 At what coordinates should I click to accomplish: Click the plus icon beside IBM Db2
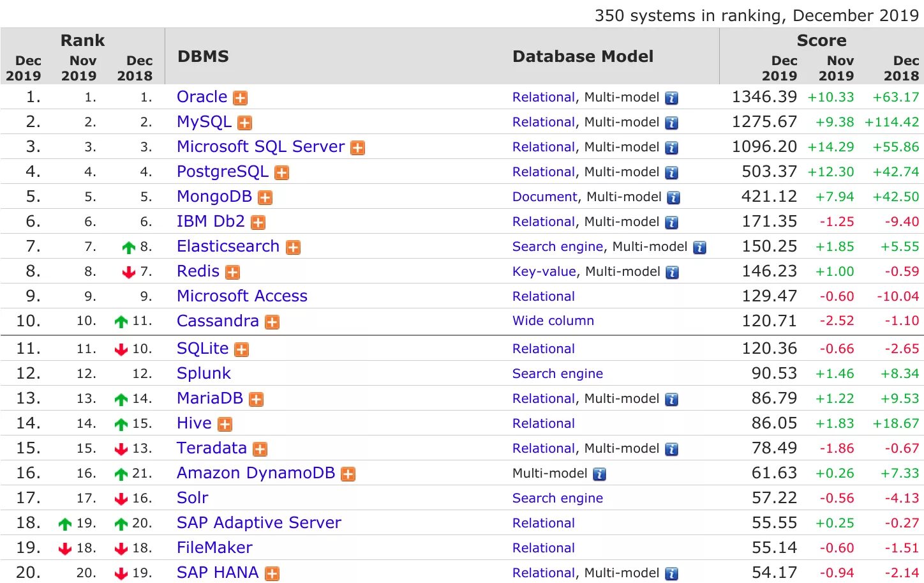258,223
